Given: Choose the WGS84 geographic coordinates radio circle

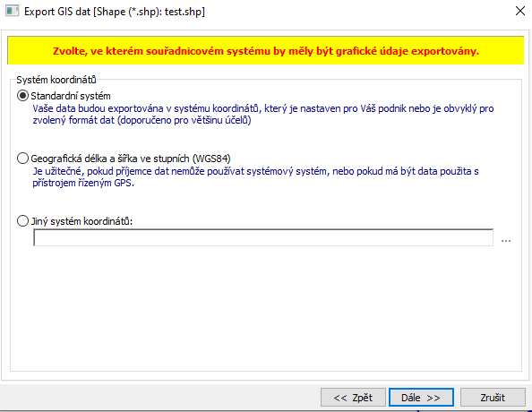Looking at the screenshot, I should click(22, 159).
